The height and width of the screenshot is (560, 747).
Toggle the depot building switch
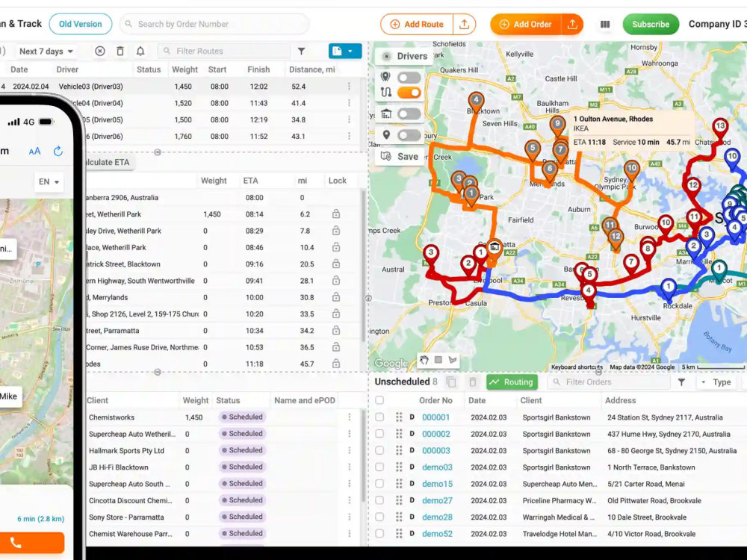pos(409,113)
